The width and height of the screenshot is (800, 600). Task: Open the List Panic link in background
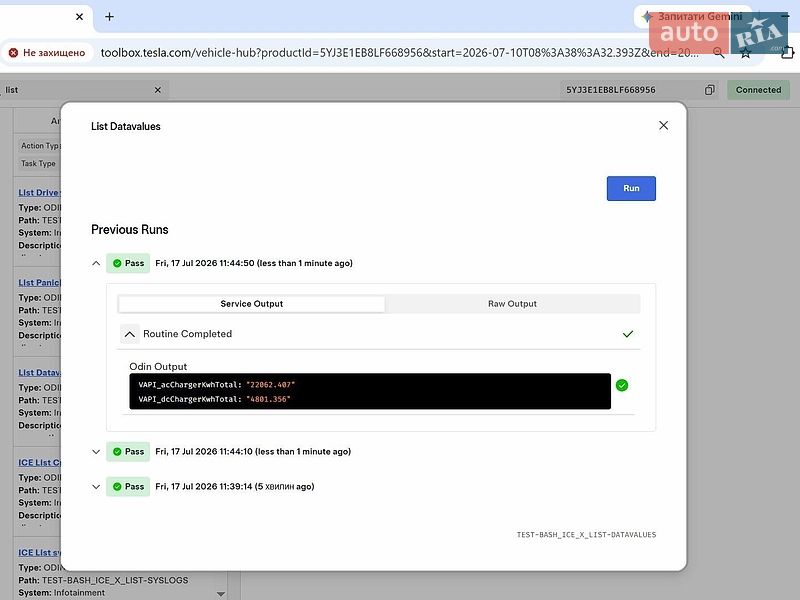pos(39,282)
